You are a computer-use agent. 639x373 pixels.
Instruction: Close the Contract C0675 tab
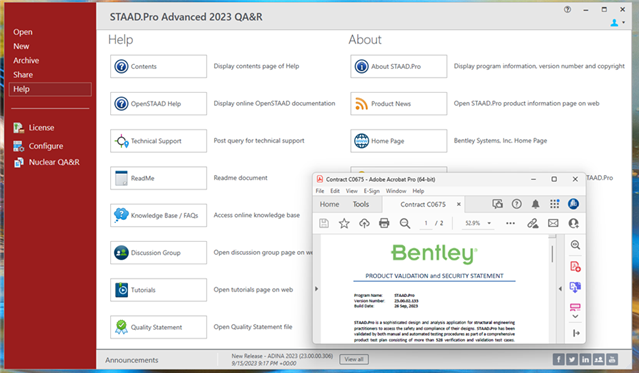pyautogui.click(x=458, y=204)
